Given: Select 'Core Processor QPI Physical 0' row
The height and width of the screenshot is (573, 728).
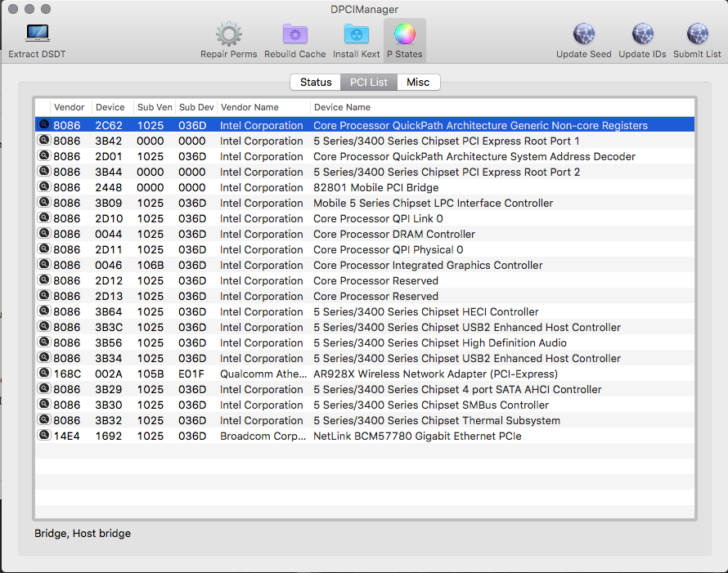Looking at the screenshot, I should (365, 249).
